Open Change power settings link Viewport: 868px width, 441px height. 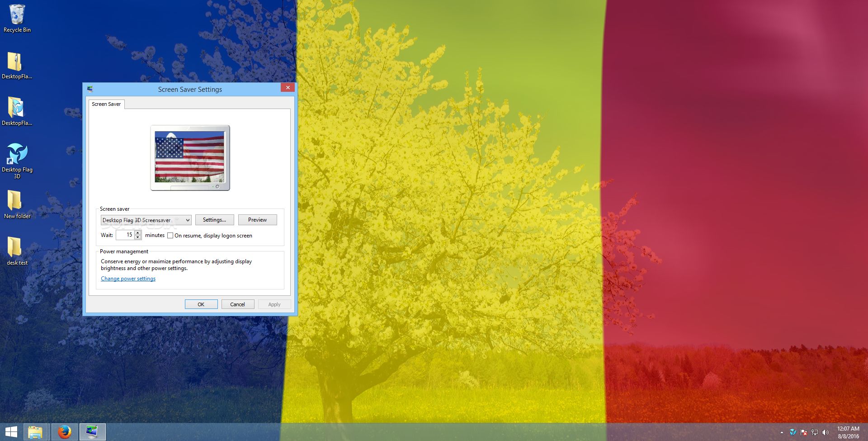tap(128, 279)
